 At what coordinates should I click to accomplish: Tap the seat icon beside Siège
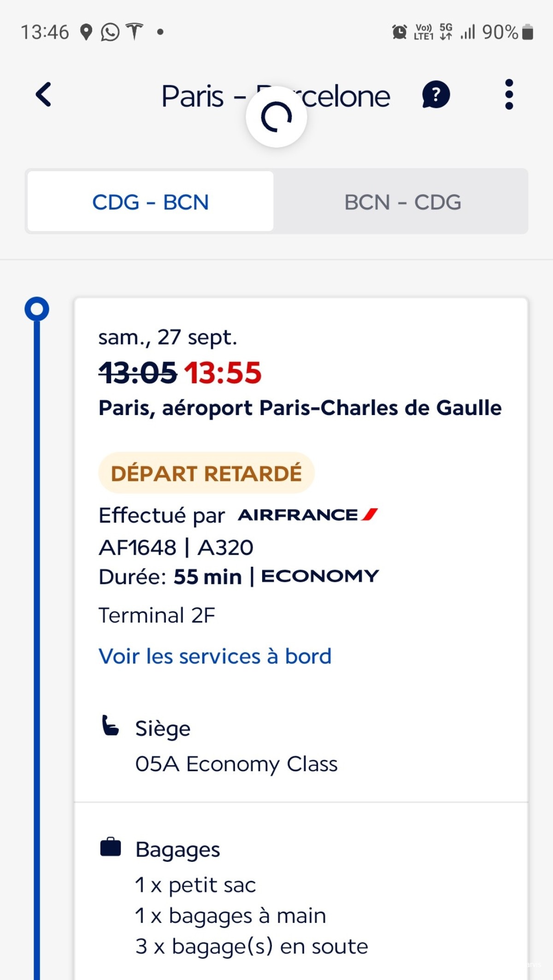[x=110, y=725]
